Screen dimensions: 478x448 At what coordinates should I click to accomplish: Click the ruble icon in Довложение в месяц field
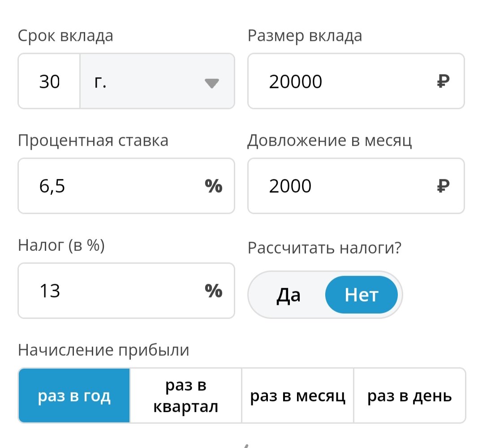(442, 186)
